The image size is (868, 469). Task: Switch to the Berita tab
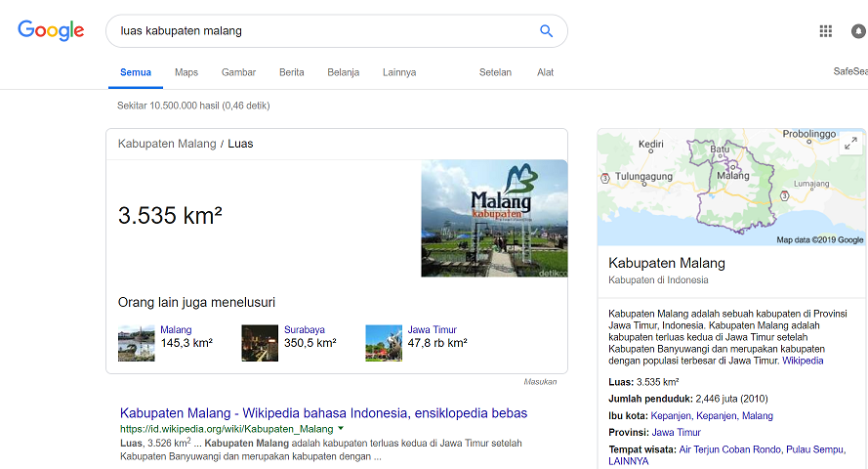(292, 72)
